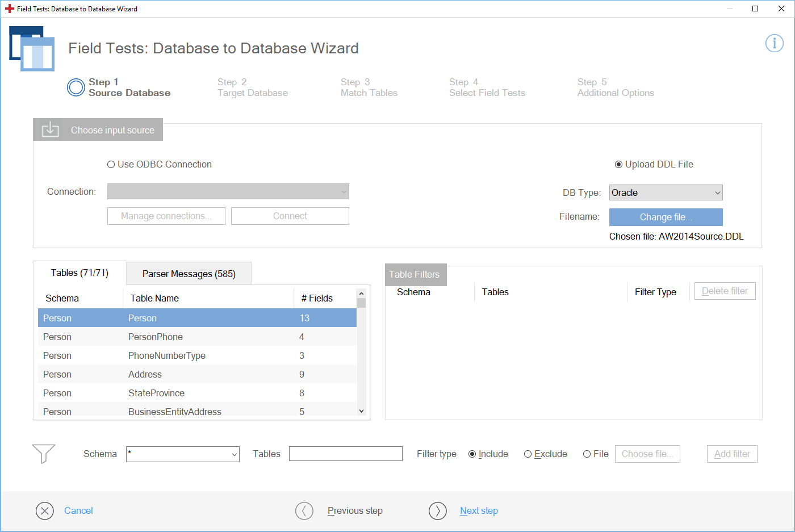Select the File filter type radio
The height and width of the screenshot is (532, 795).
[587, 454]
